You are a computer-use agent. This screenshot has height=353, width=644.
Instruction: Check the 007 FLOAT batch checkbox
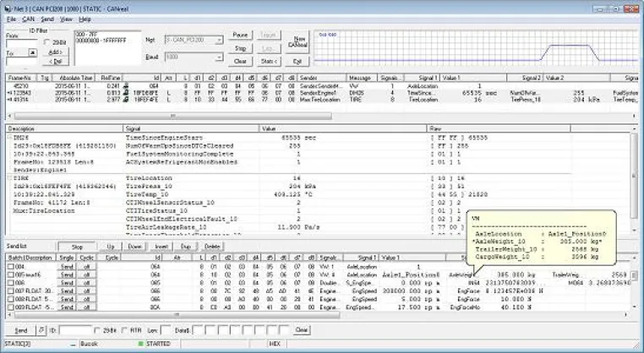(11, 291)
